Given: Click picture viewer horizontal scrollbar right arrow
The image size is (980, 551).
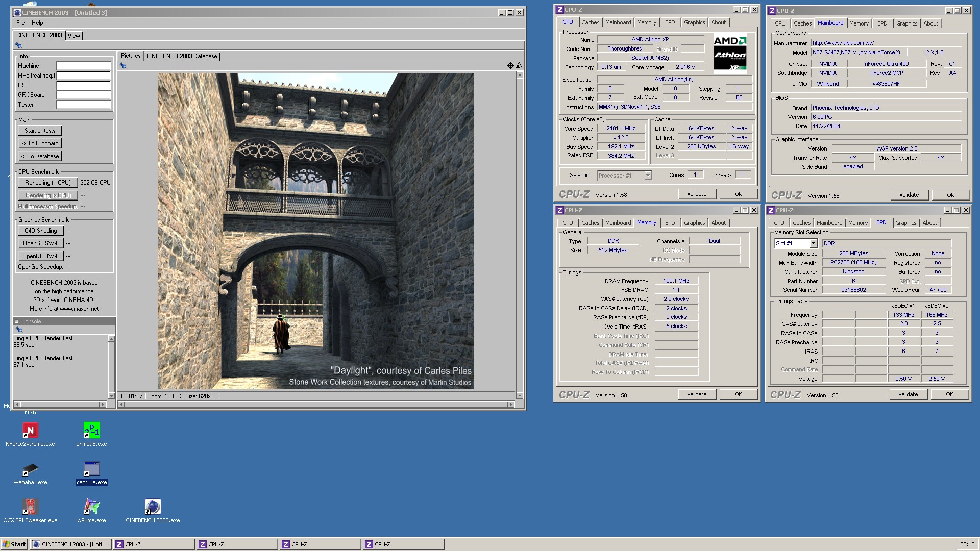Looking at the screenshot, I should pos(511,405).
